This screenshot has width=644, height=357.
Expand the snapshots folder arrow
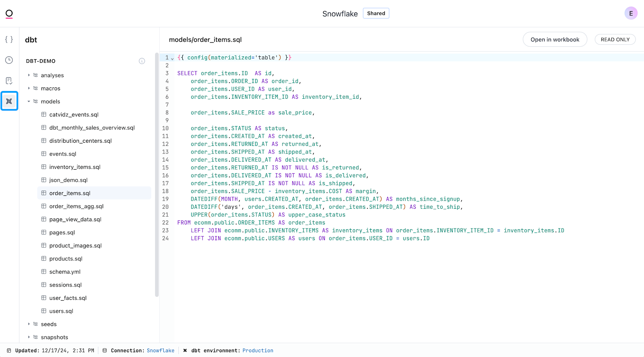pos(29,337)
